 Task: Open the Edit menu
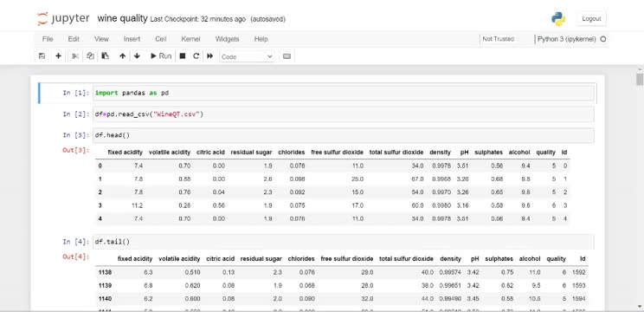pos(74,39)
